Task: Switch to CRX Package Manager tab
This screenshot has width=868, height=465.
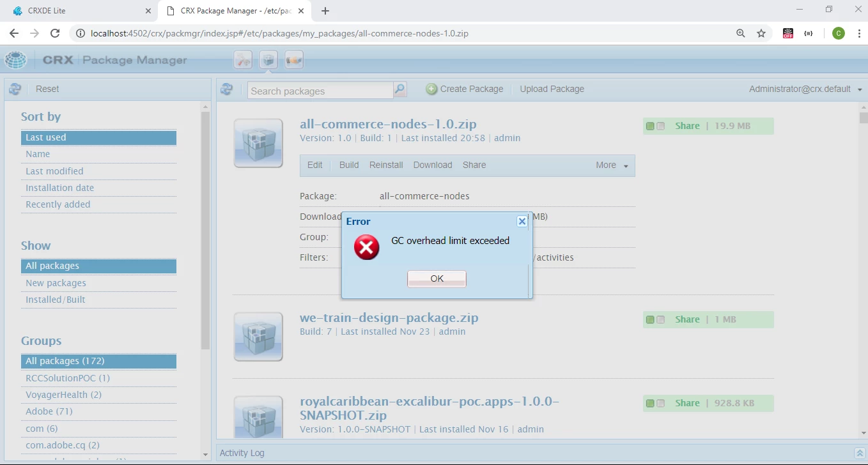Action: (233, 11)
